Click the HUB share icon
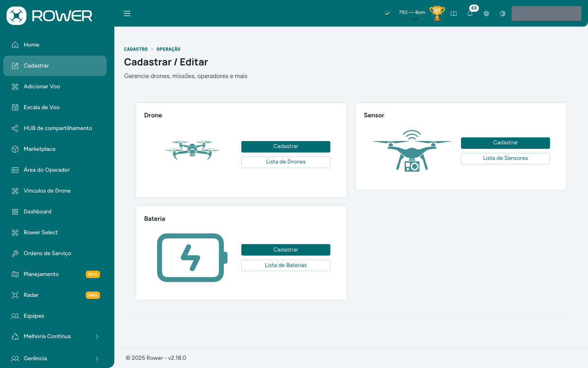This screenshot has width=588, height=368. pyautogui.click(x=15, y=128)
